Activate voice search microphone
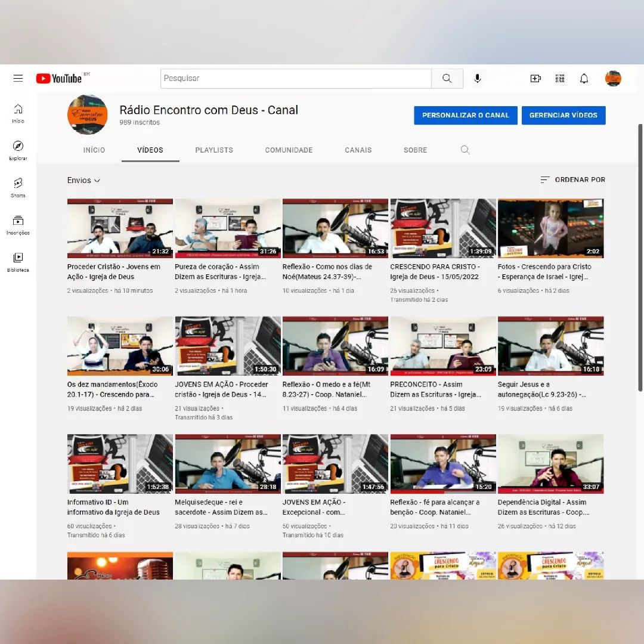 tap(477, 79)
